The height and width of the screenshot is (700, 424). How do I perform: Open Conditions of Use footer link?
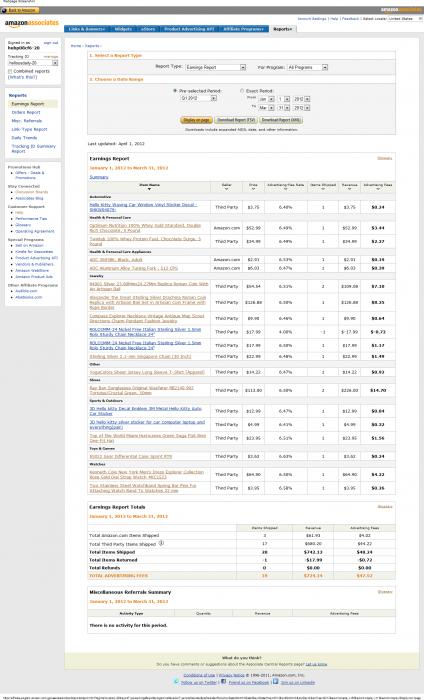199,675
